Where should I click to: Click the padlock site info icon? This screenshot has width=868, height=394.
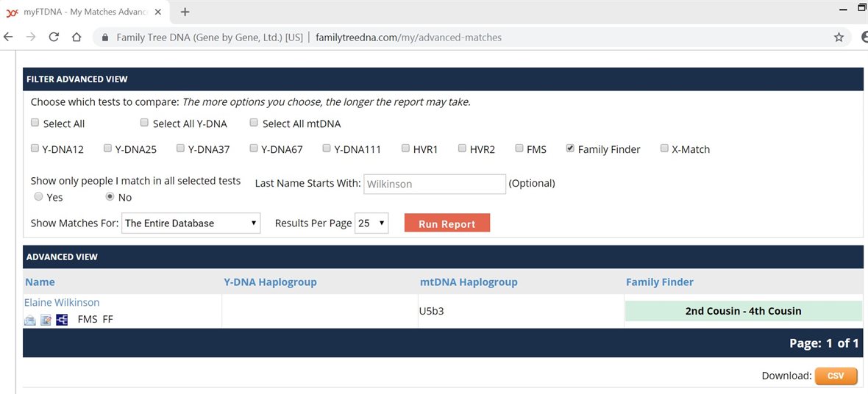pyautogui.click(x=105, y=37)
